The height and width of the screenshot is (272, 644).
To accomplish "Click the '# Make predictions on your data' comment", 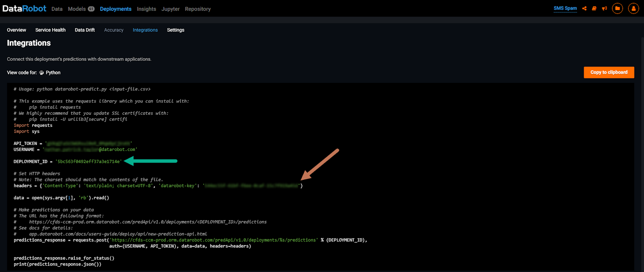I will 54,210.
